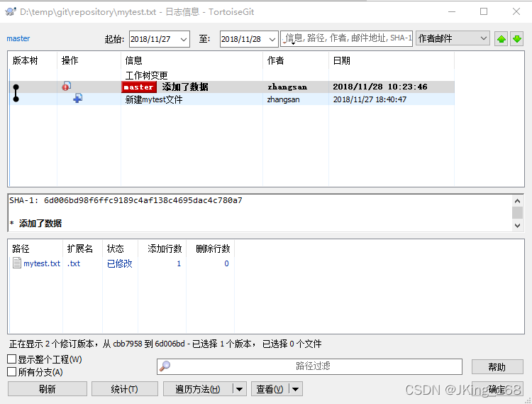Click the red master branch label
Viewport: 532px width, 404px height.
[x=139, y=87]
